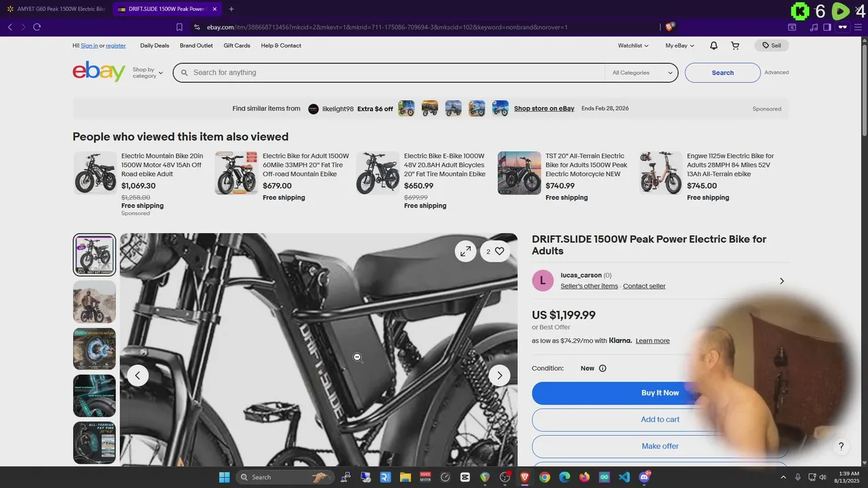Go back in browser history
Image resolution: width=868 pixels, height=488 pixels.
click(x=10, y=27)
